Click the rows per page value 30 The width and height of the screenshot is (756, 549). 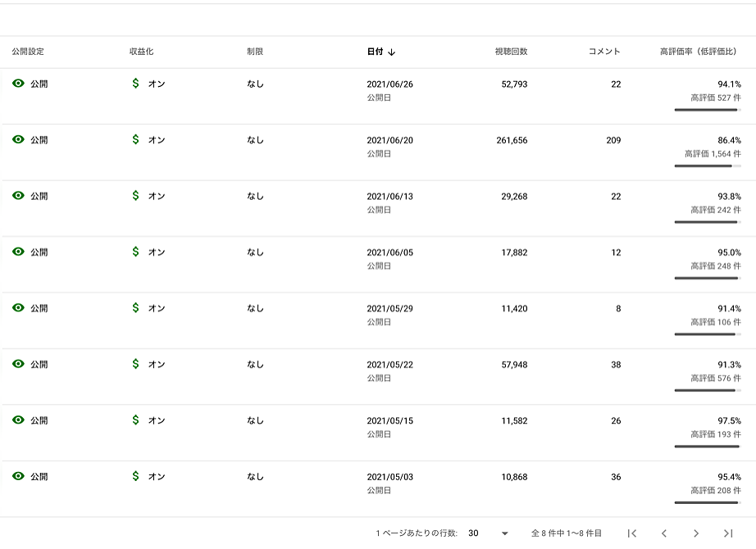click(473, 533)
